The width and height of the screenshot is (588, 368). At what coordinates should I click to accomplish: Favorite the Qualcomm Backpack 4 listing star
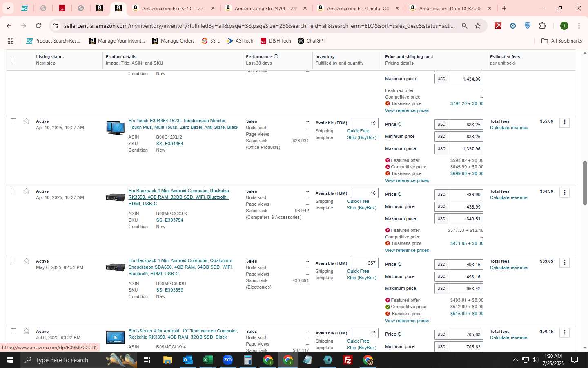tap(27, 261)
